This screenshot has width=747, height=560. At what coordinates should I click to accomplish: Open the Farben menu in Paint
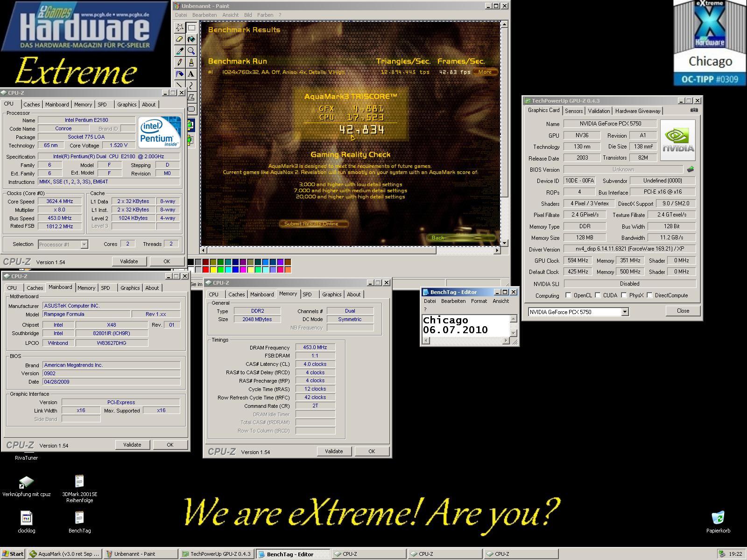[265, 15]
